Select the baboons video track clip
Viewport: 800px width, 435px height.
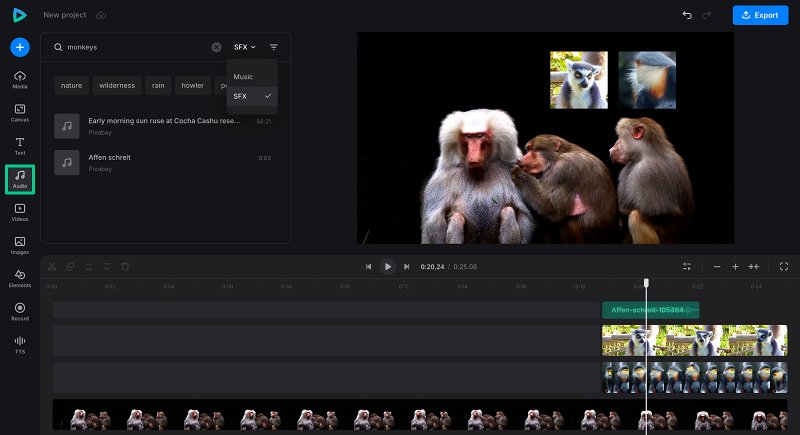tap(420, 416)
